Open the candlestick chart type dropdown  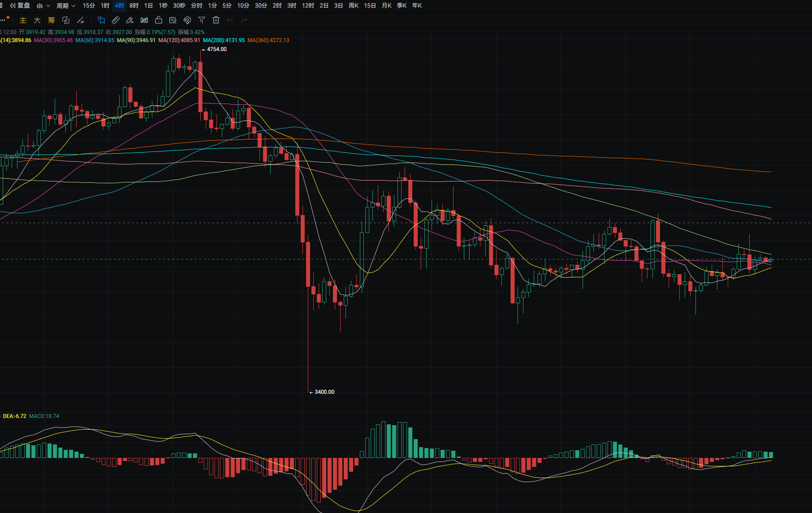[x=43, y=5]
